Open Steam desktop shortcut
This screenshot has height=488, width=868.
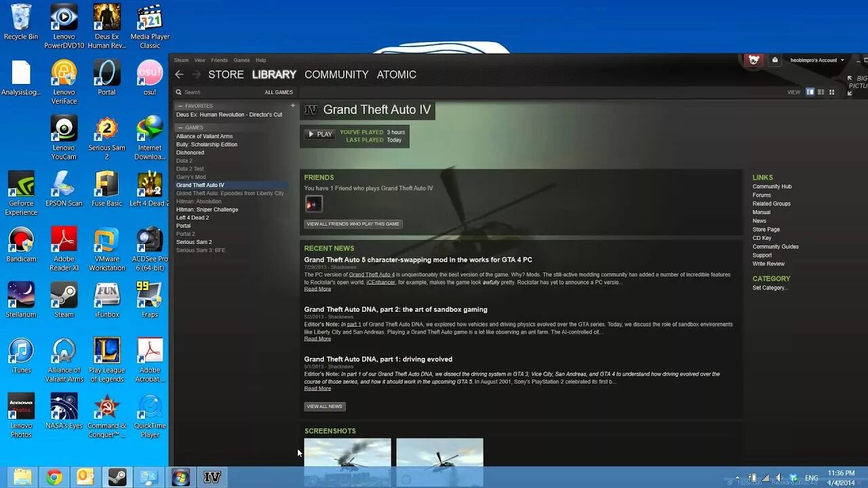(x=64, y=300)
